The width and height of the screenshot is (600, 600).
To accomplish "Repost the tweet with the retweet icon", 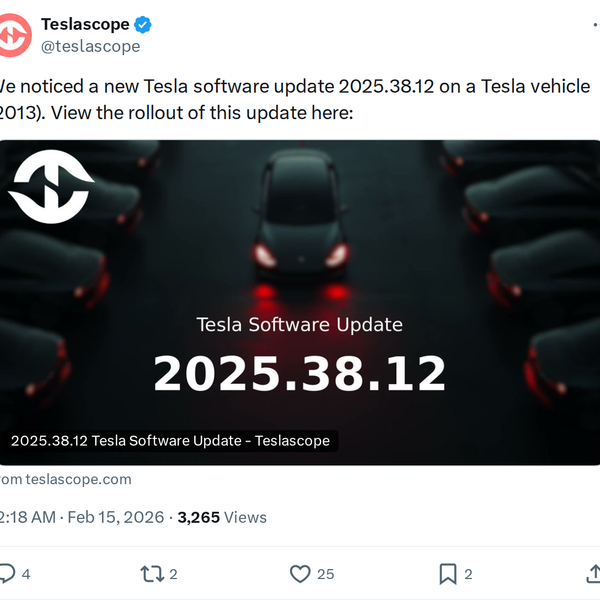I will click(152, 574).
